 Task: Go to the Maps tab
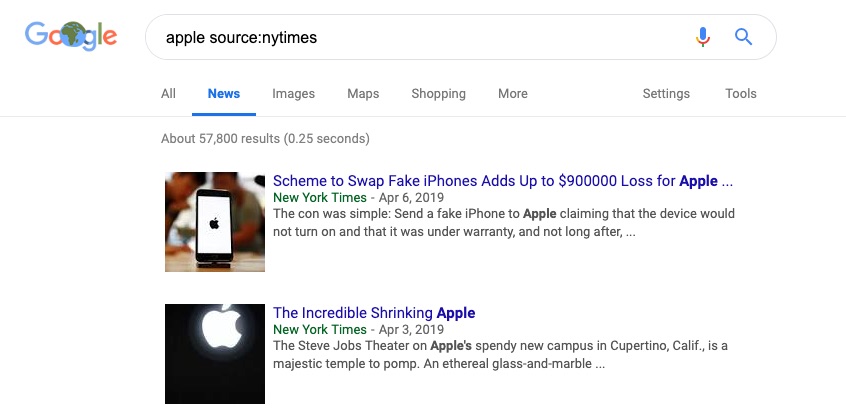(x=363, y=93)
